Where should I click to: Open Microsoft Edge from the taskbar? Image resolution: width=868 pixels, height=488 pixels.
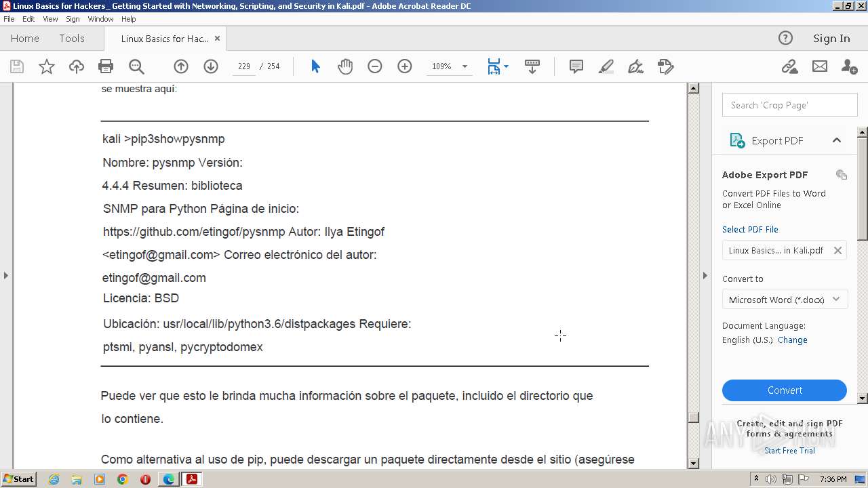click(x=168, y=479)
